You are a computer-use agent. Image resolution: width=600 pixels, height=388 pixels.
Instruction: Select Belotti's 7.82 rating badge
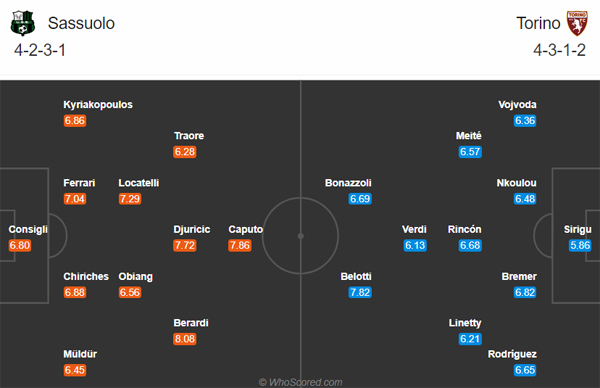tap(360, 292)
